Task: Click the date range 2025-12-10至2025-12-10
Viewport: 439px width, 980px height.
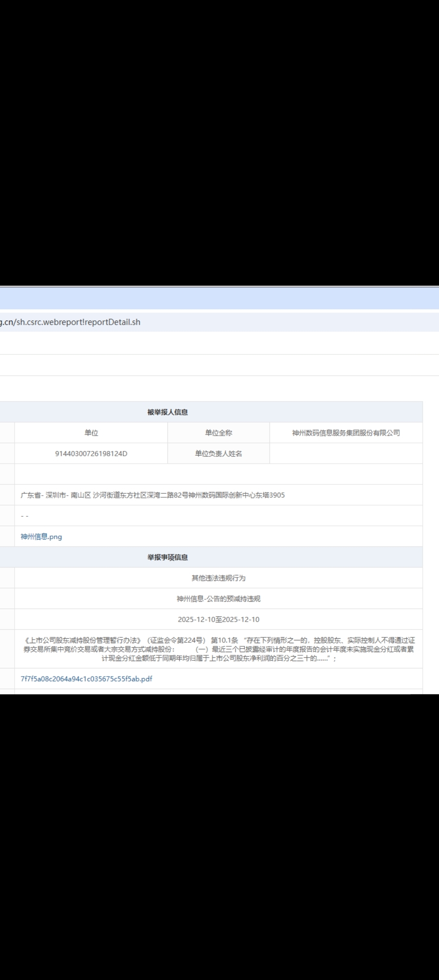Action: (219, 619)
